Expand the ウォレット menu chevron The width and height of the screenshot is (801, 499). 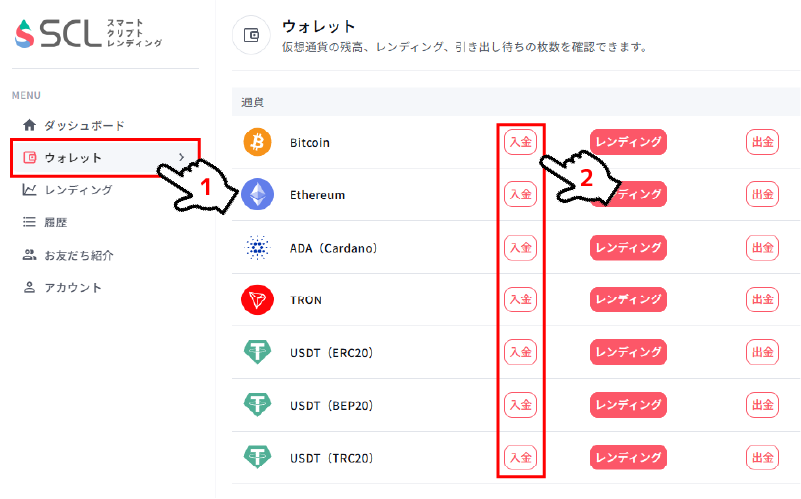[x=181, y=158]
